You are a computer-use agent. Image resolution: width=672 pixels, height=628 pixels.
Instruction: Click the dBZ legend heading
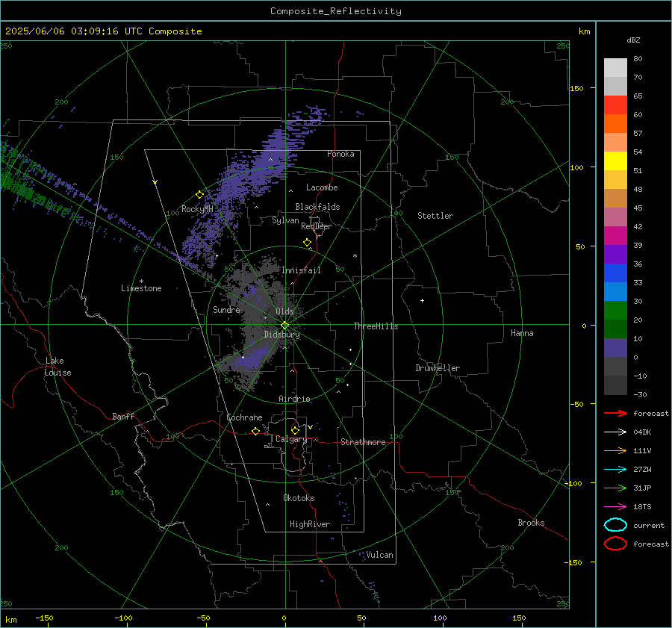[x=633, y=40]
